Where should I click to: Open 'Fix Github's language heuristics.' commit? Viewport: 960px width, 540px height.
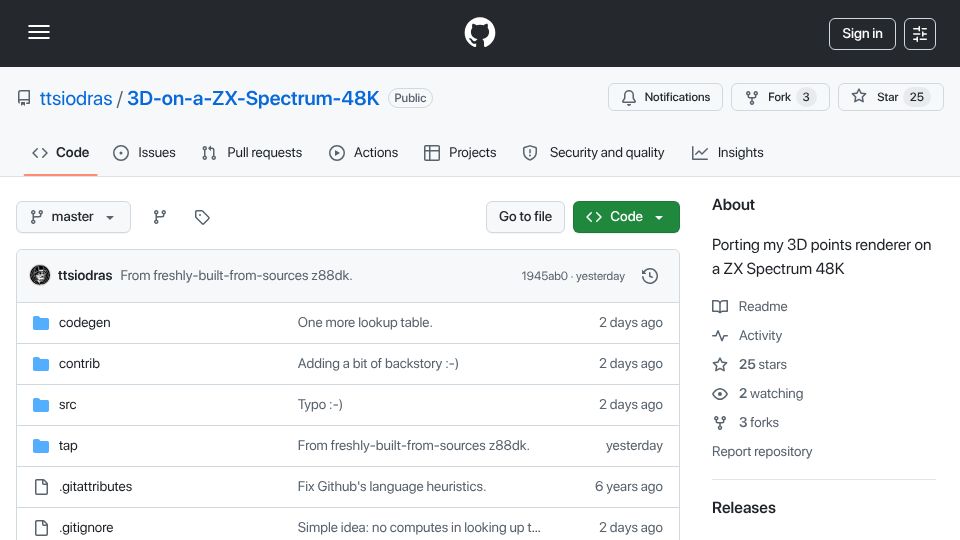[392, 487]
